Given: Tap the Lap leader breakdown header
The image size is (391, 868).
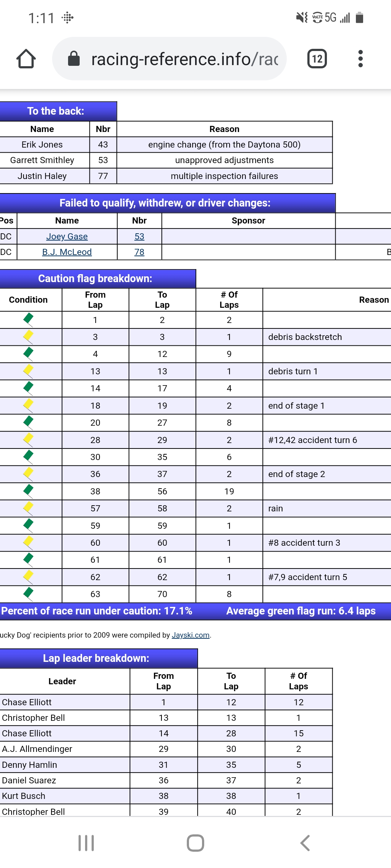Looking at the screenshot, I should [96, 658].
